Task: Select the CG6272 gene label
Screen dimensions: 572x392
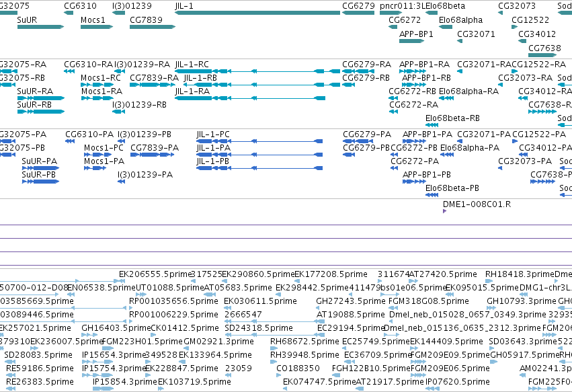Action: pyautogui.click(x=405, y=19)
